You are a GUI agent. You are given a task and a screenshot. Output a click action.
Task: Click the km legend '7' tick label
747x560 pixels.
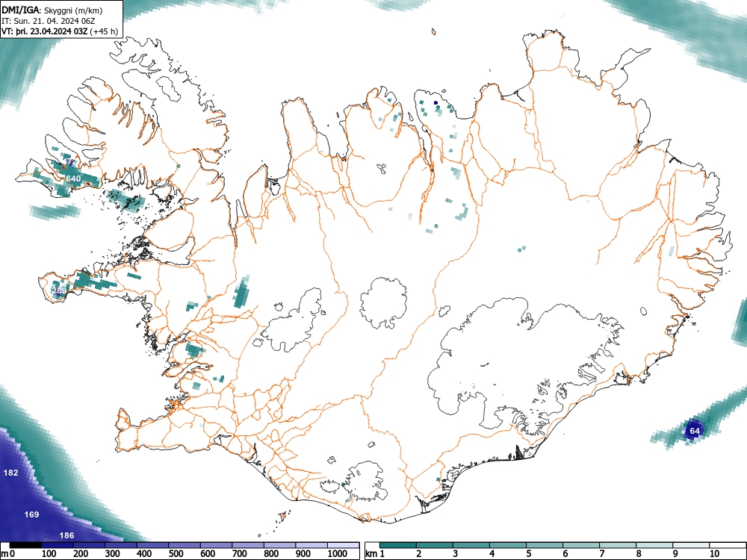(602, 554)
